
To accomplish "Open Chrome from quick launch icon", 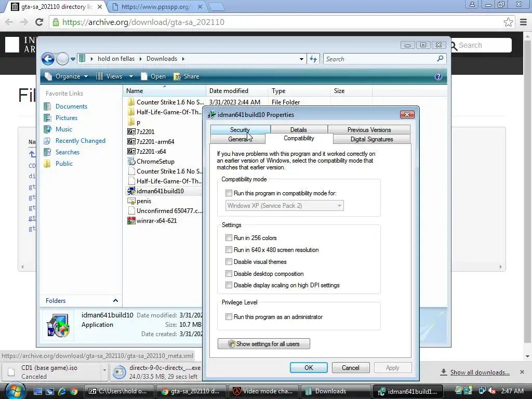I will (74, 392).
